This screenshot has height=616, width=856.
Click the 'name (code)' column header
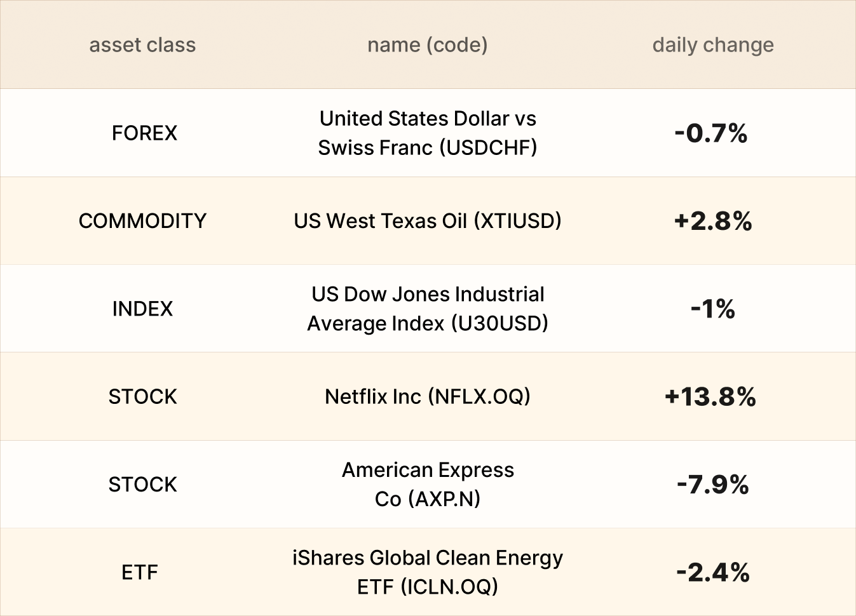coord(427,45)
